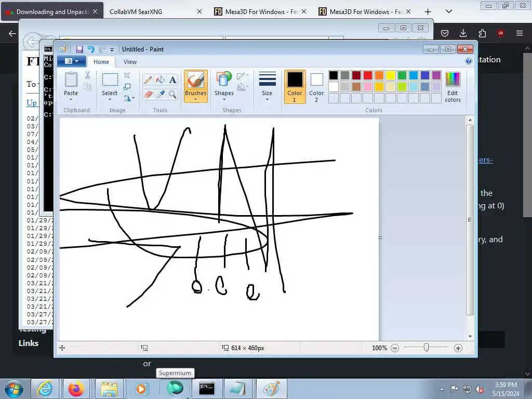The height and width of the screenshot is (399, 532).
Task: Open the Rotate or flip dropdown
Action: [x=129, y=98]
